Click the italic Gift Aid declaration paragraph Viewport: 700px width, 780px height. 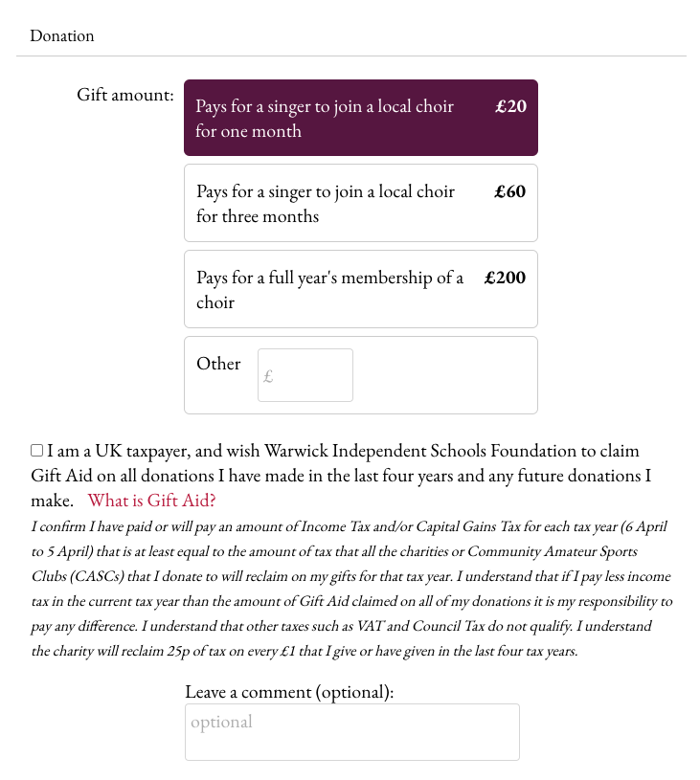click(351, 589)
